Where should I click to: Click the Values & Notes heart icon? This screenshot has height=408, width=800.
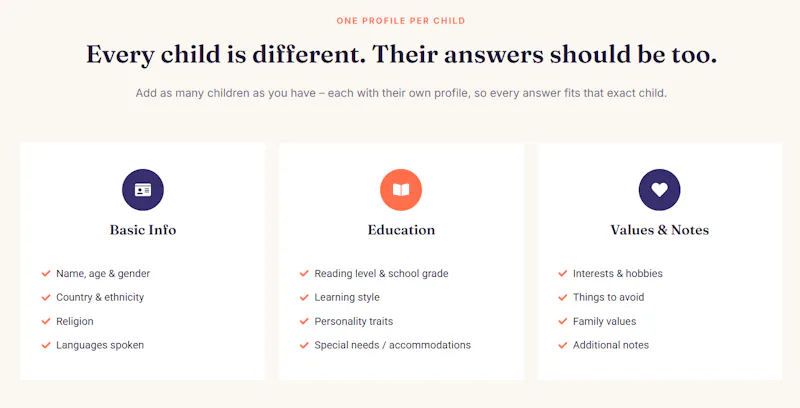[659, 190]
